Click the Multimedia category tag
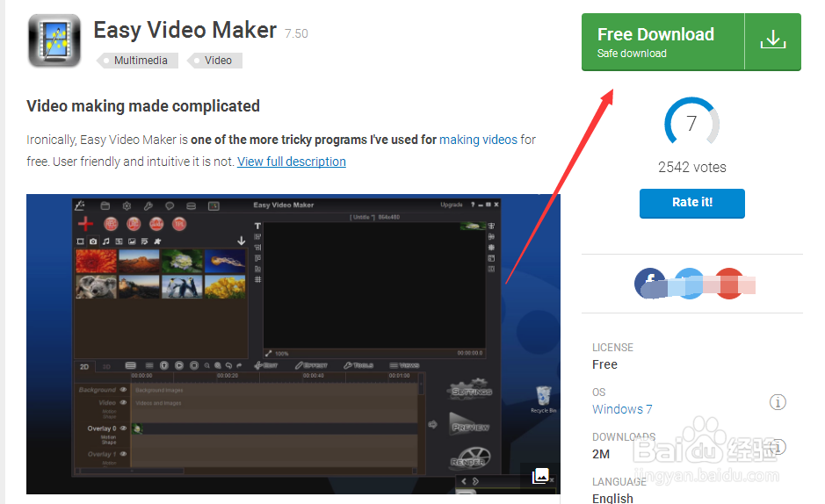The height and width of the screenshot is (504, 825). point(137,61)
